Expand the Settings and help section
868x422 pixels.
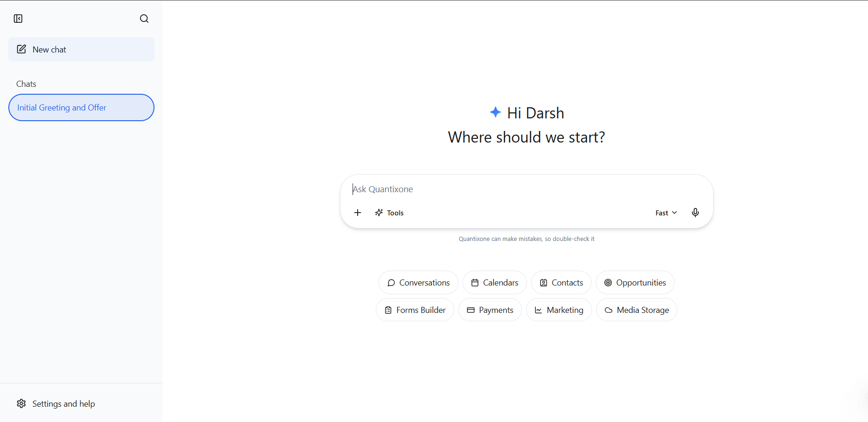pos(64,403)
